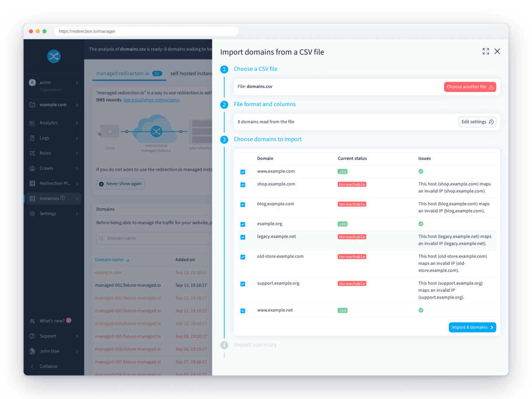This screenshot has width=532, height=399.
Task: Uncheck the old-store.example.com checkbox
Action: [x=243, y=257]
